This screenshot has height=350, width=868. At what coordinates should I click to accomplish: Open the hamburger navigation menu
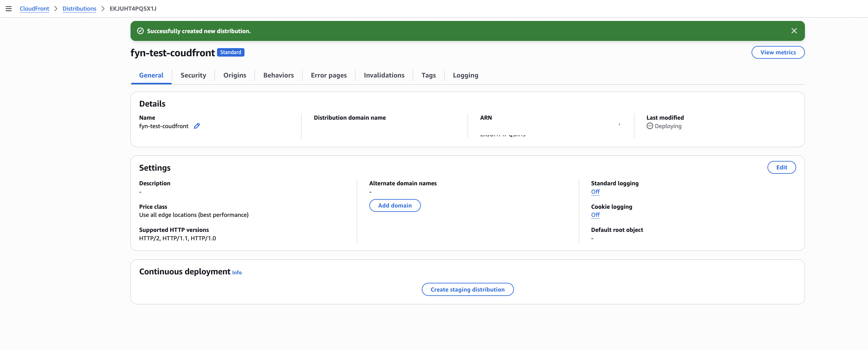pyautogui.click(x=9, y=8)
